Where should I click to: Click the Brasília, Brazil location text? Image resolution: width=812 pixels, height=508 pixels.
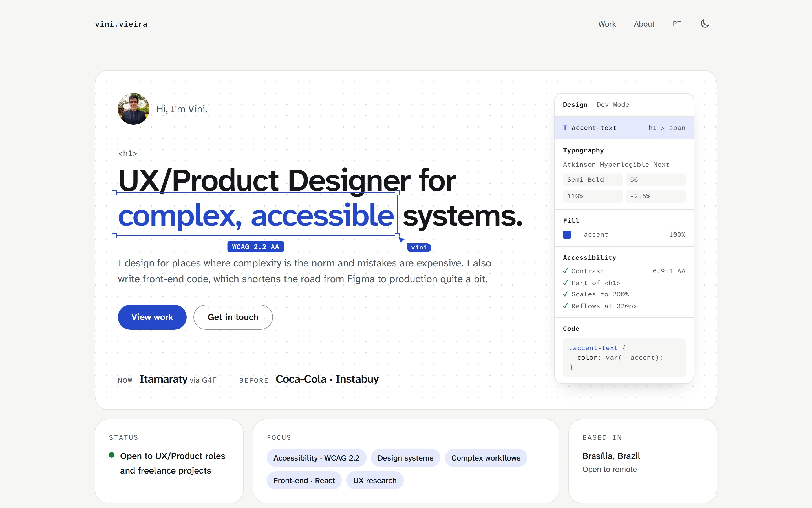coord(611,456)
